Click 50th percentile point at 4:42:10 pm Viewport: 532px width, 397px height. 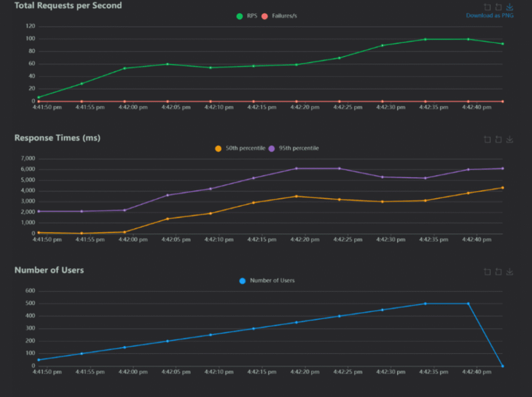point(210,213)
